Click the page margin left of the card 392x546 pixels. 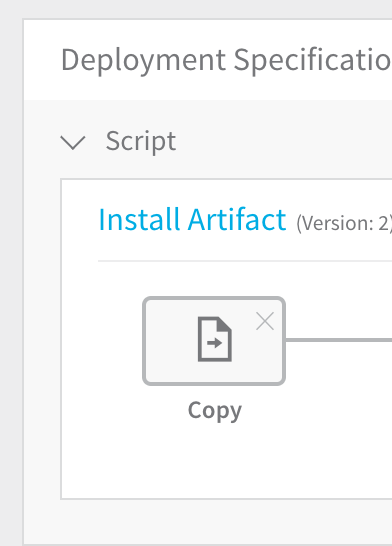pos(11,279)
